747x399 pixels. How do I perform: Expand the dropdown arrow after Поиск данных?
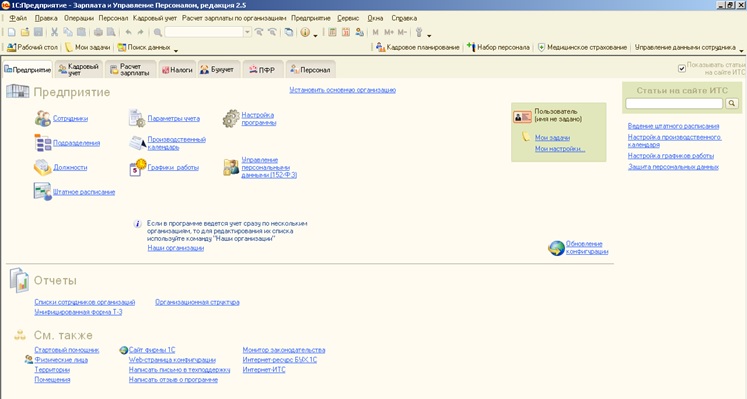click(176, 50)
